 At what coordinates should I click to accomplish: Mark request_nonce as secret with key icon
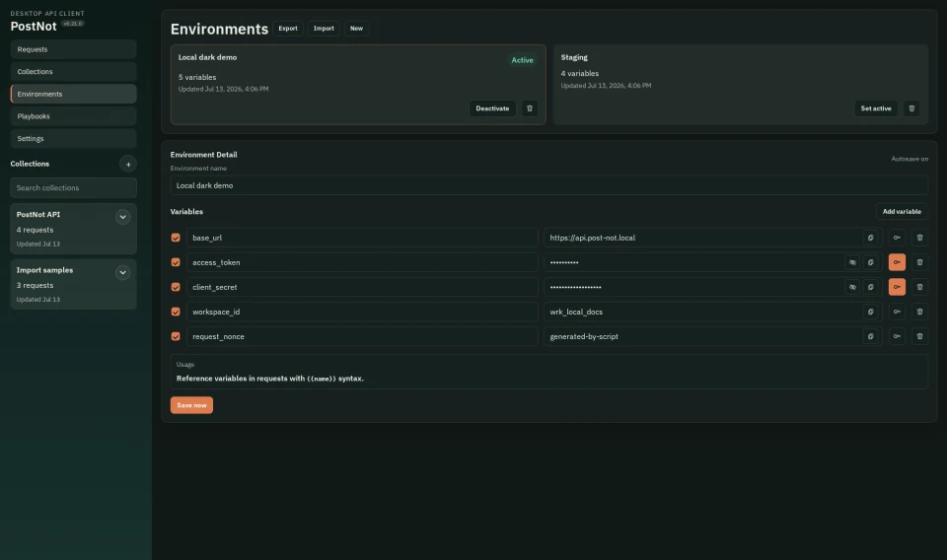pos(897,337)
